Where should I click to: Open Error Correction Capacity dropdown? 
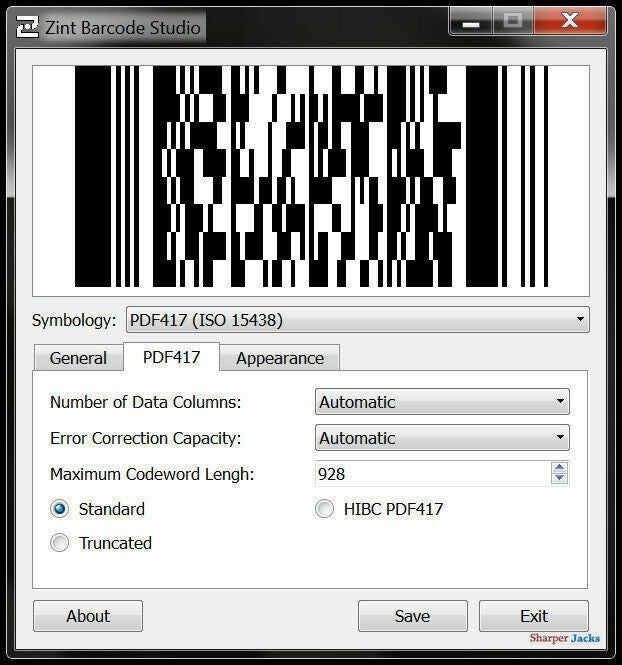pyautogui.click(x=442, y=438)
